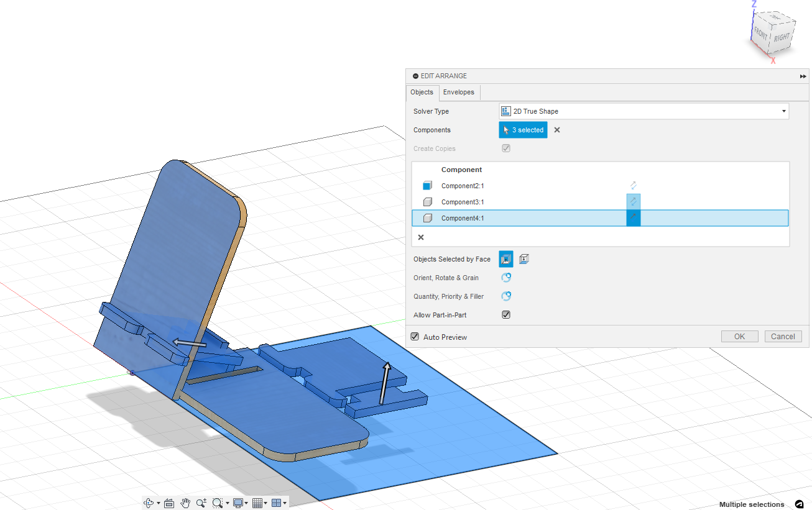Viewport: 812px width, 510px height.
Task: Click the Look At tool icon
Action: tap(168, 503)
